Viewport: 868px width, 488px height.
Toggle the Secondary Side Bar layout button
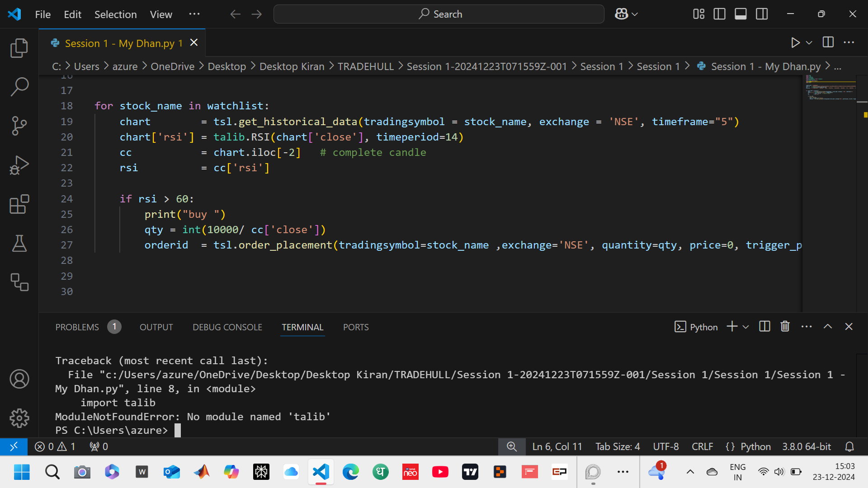[x=762, y=14]
